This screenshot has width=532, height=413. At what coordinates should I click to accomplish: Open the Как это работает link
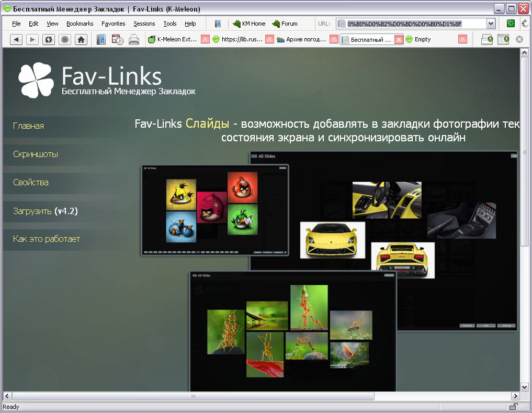pyautogui.click(x=47, y=239)
